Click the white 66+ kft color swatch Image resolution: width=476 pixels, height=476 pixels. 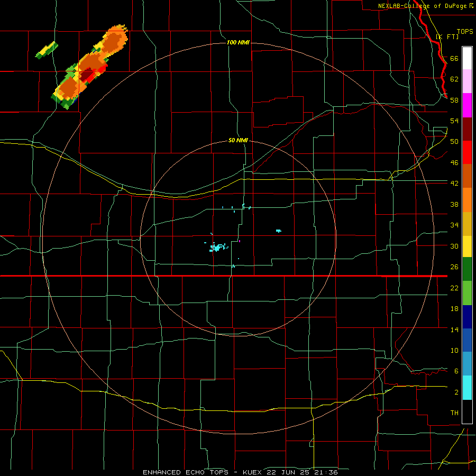pos(467,58)
